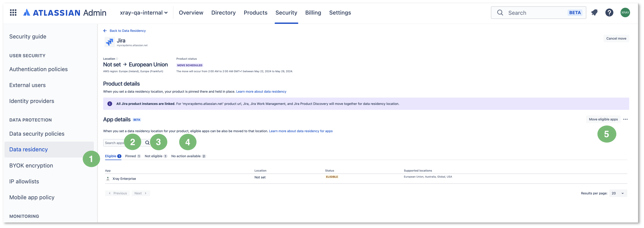Viewport: 644px width, 228px height.
Task: Open External users in sidebar
Action: 27,85
